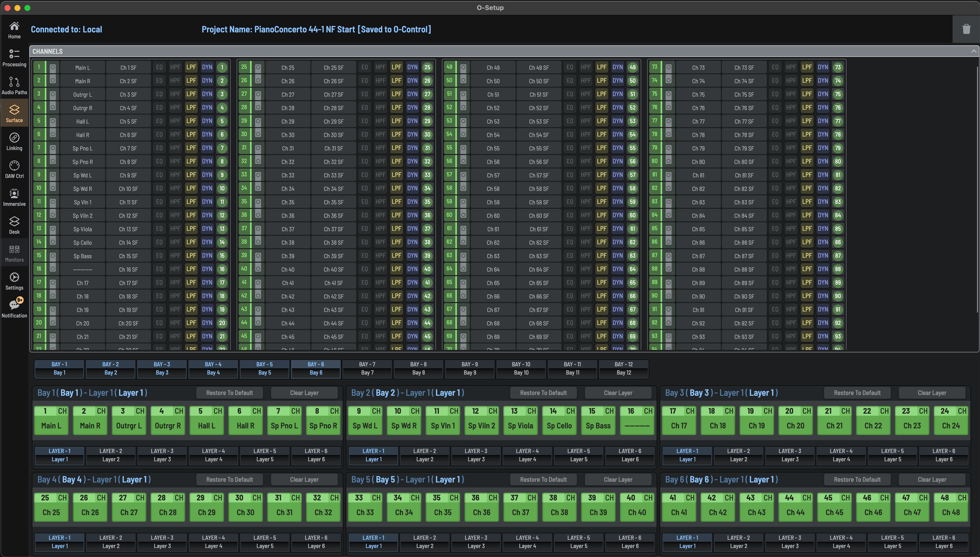Toggle EQ on the Ch 28 row

(365, 108)
